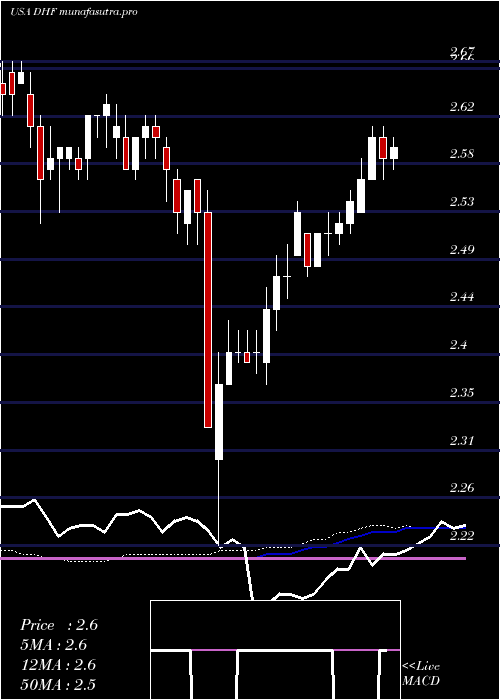Click the 2.53 price axis label
500x700 pixels.
[x=462, y=201]
